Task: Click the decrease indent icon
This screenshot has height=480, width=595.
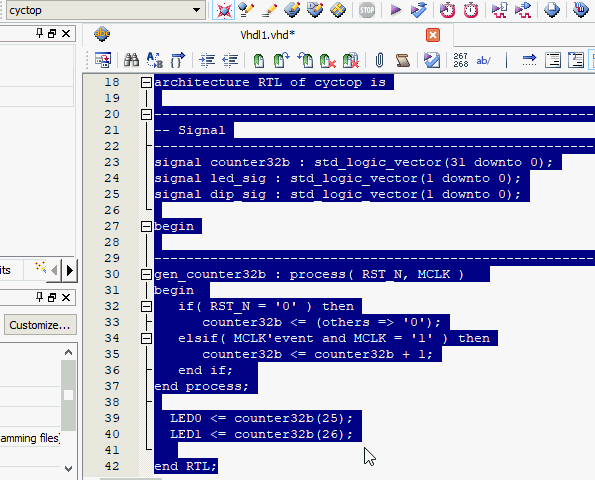Action: coord(230,60)
